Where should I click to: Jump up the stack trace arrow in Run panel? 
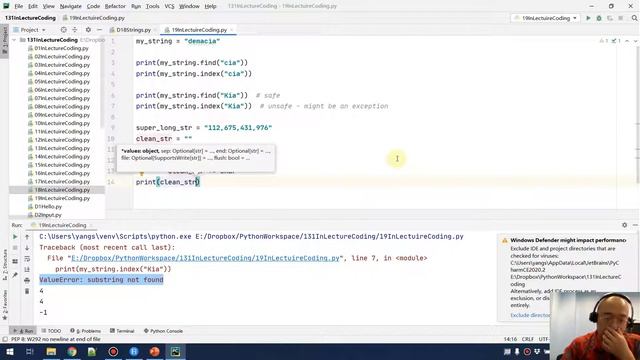(x=27, y=237)
